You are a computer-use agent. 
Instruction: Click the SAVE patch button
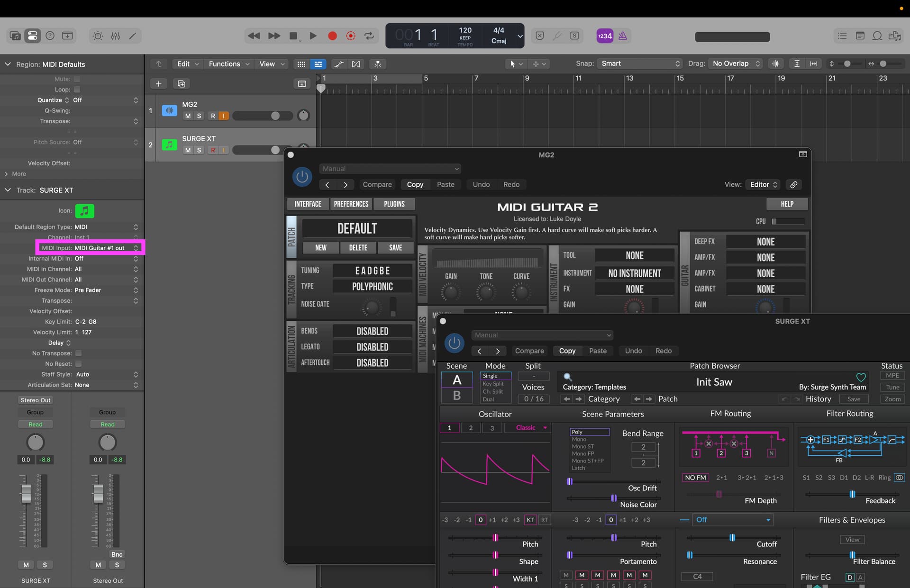pyautogui.click(x=395, y=248)
